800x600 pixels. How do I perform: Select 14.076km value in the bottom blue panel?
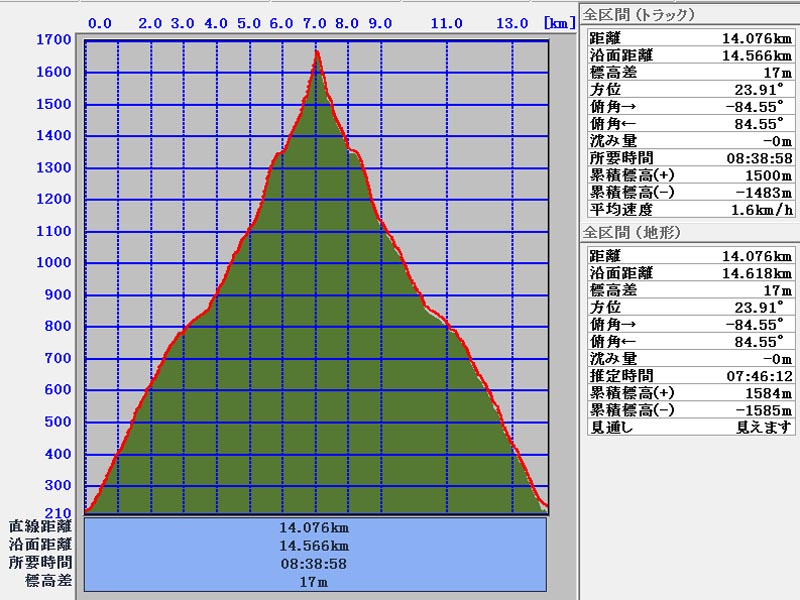click(315, 527)
